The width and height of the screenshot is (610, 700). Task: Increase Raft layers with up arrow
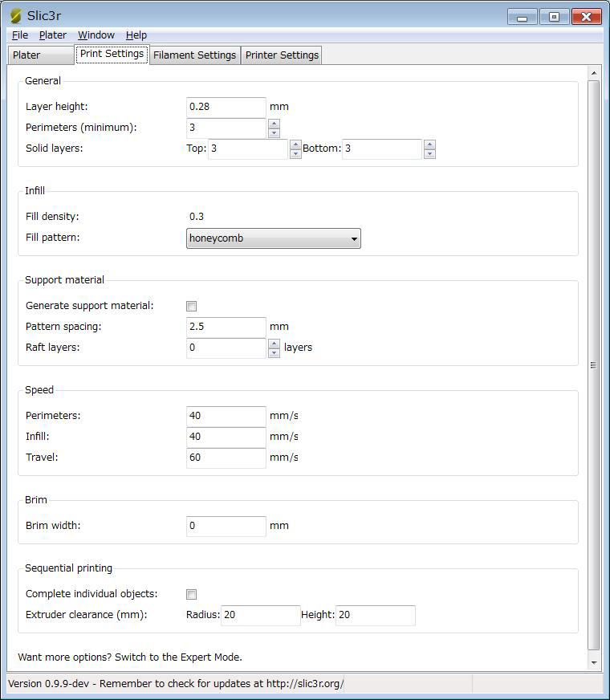[274, 344]
